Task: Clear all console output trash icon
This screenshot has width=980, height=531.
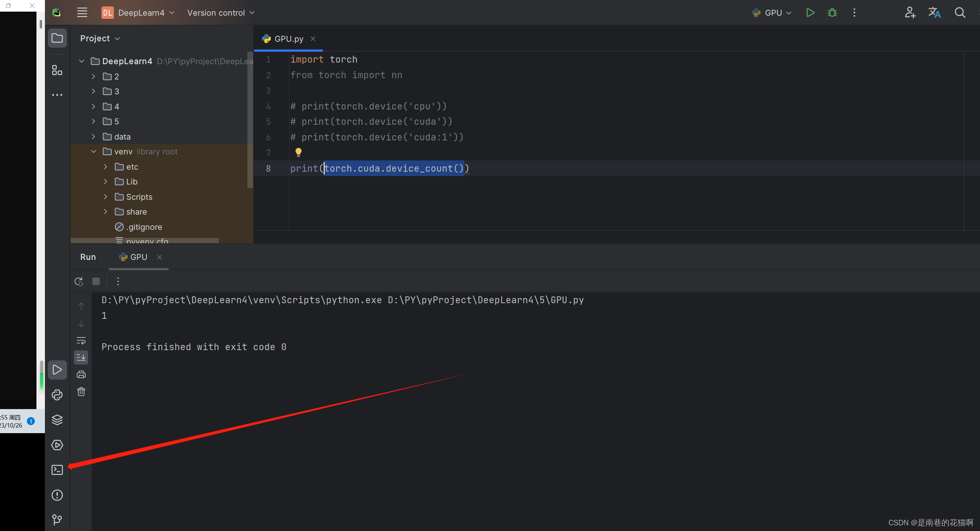Action: [x=81, y=392]
